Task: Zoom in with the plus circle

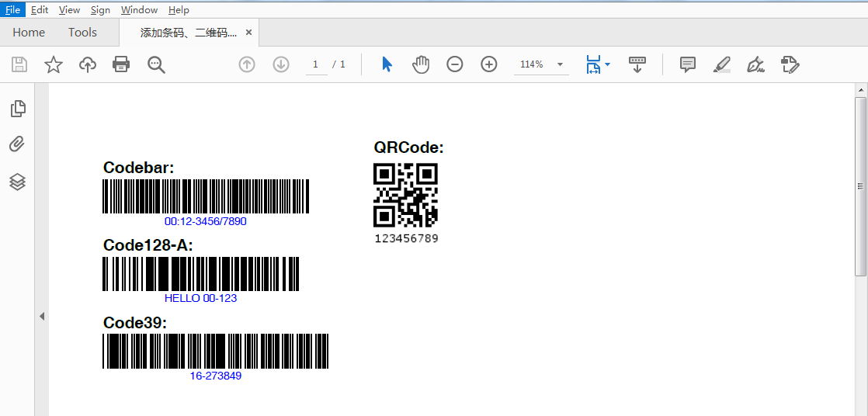Action: tap(489, 64)
